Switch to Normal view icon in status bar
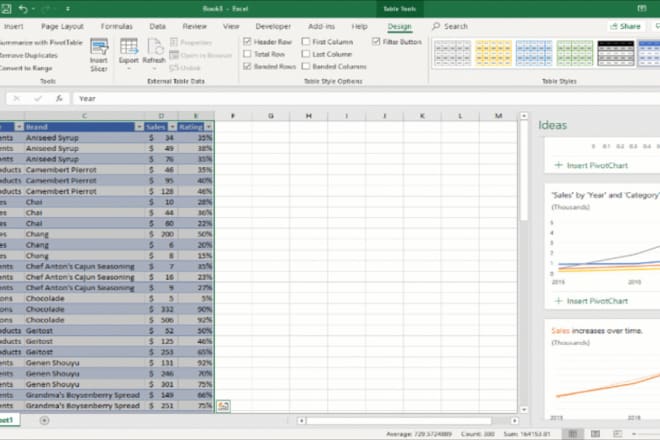This screenshot has height=440, width=660. pos(572,434)
